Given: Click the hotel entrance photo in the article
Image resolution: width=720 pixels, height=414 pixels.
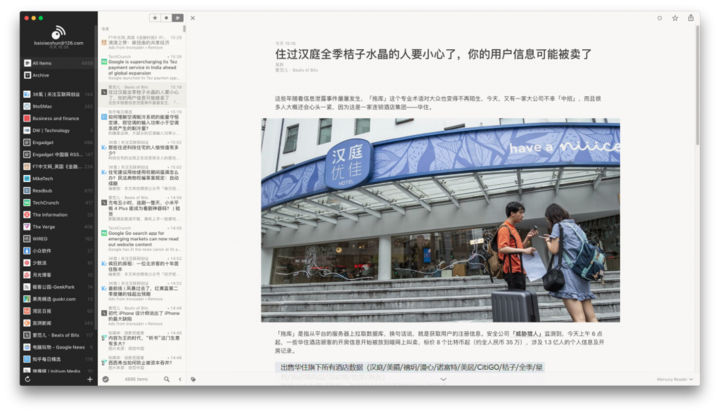Looking at the screenshot, I should click(440, 220).
